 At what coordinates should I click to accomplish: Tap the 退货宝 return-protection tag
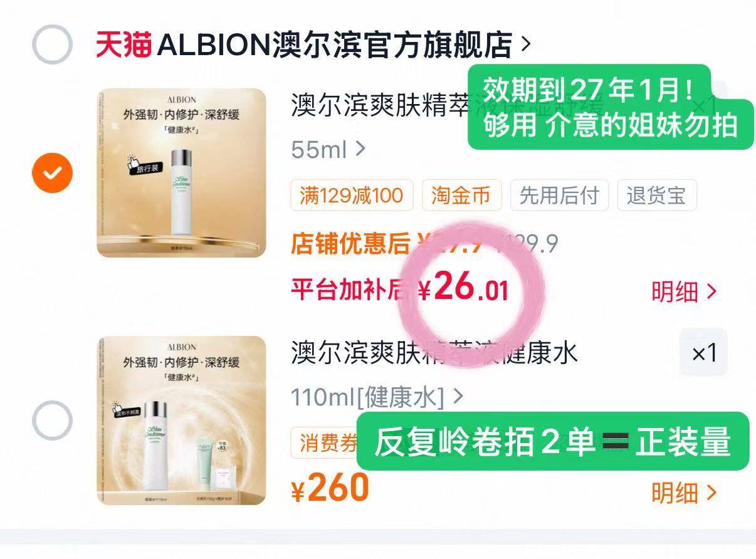click(x=656, y=196)
